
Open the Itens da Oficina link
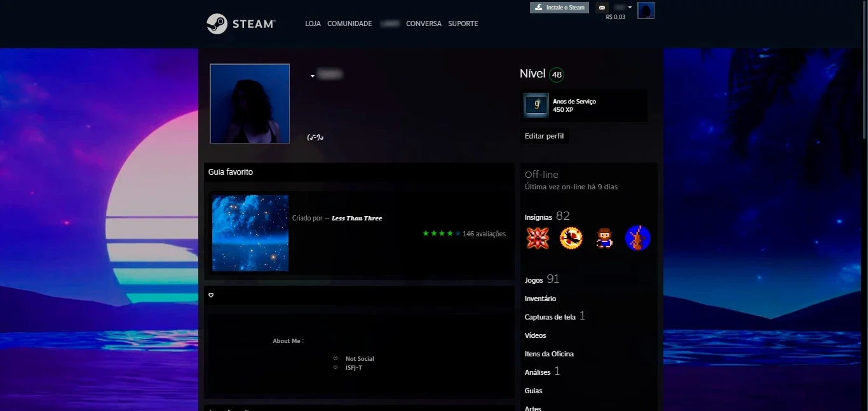(x=549, y=354)
